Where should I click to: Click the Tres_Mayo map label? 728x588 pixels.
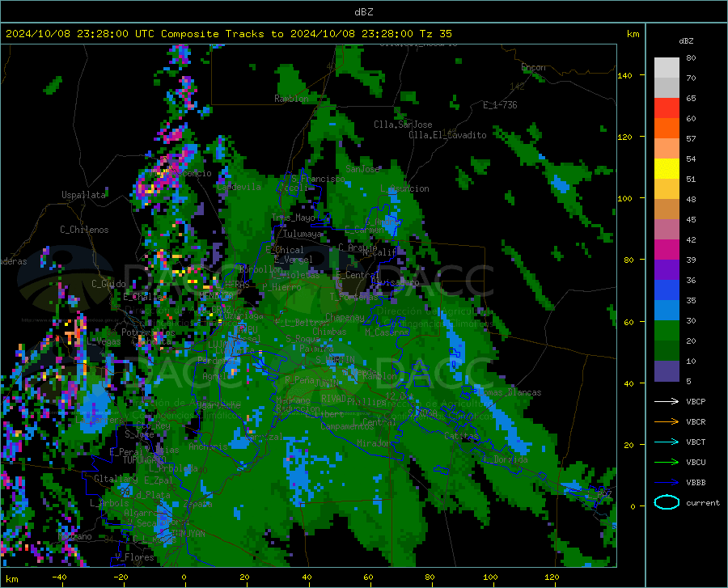(293, 218)
